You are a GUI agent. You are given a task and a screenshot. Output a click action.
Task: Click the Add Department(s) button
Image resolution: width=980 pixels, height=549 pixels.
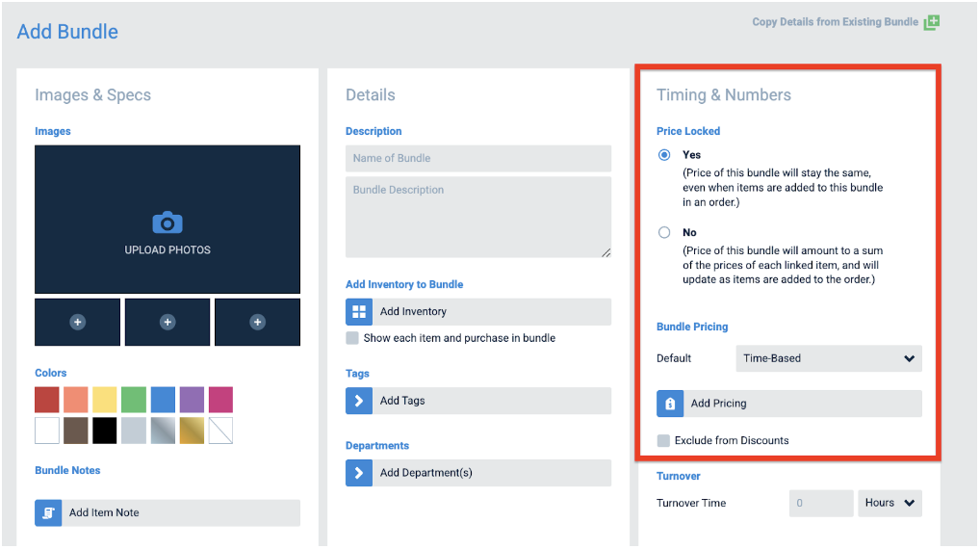(478, 473)
